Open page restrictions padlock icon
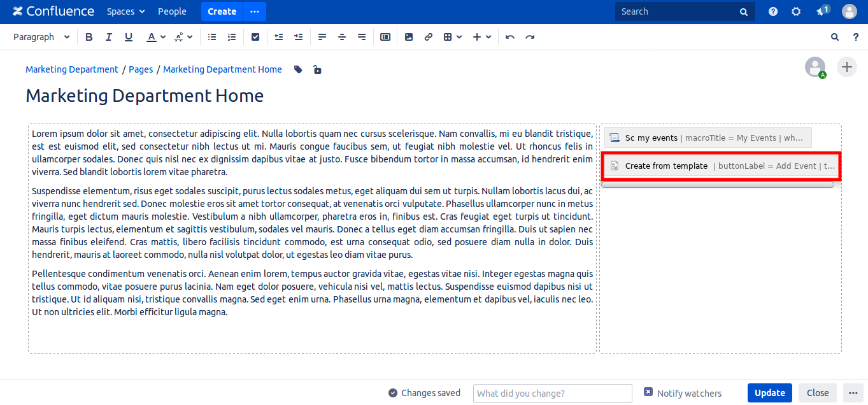Screen dimensions: 868x405 [x=317, y=69]
